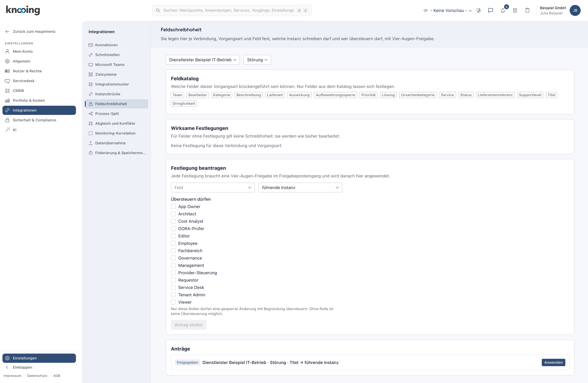Open the notifications bell icon
588x383 pixels.
503,10
